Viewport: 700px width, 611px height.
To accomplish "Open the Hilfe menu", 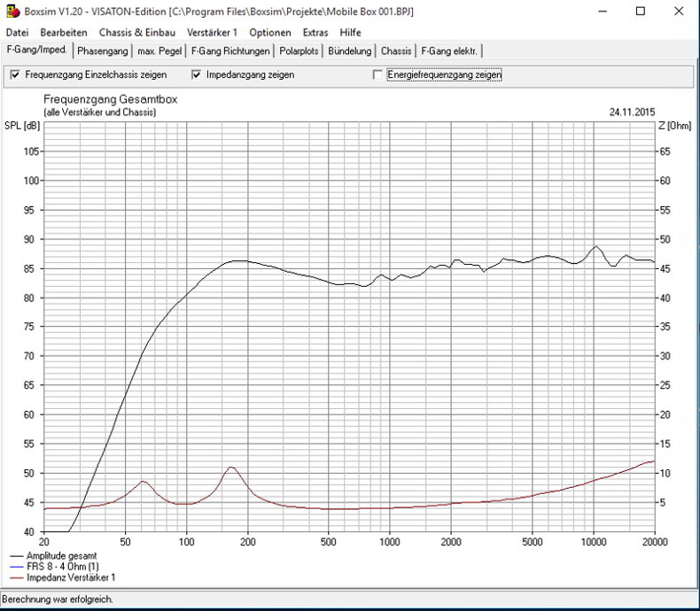I will (x=350, y=33).
